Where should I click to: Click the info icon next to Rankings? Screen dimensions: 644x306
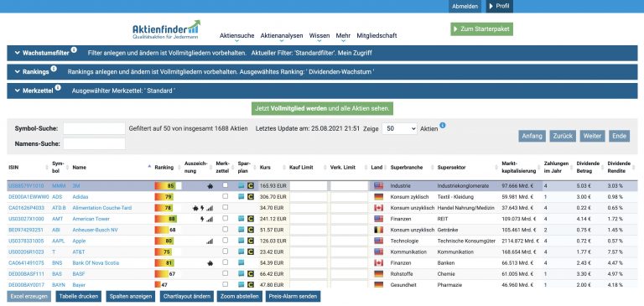coord(54,69)
